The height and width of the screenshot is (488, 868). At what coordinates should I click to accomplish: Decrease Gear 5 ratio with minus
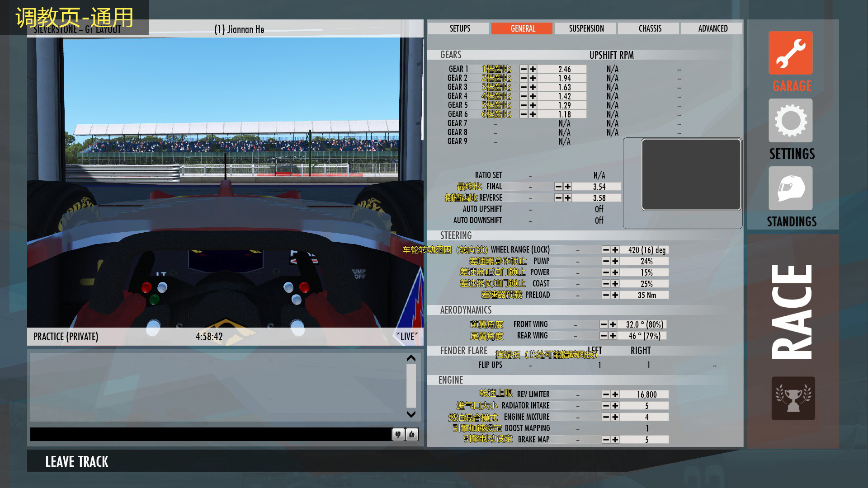pyautogui.click(x=524, y=105)
